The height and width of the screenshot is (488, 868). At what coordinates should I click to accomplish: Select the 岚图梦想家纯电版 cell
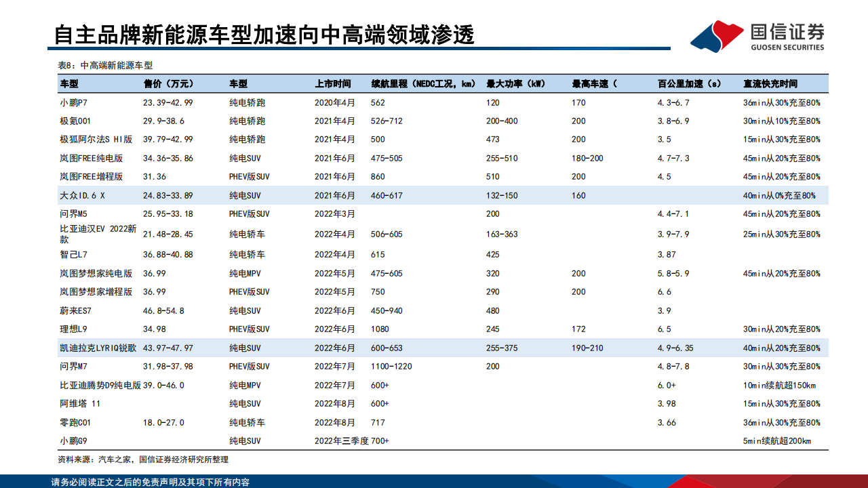pos(96,274)
